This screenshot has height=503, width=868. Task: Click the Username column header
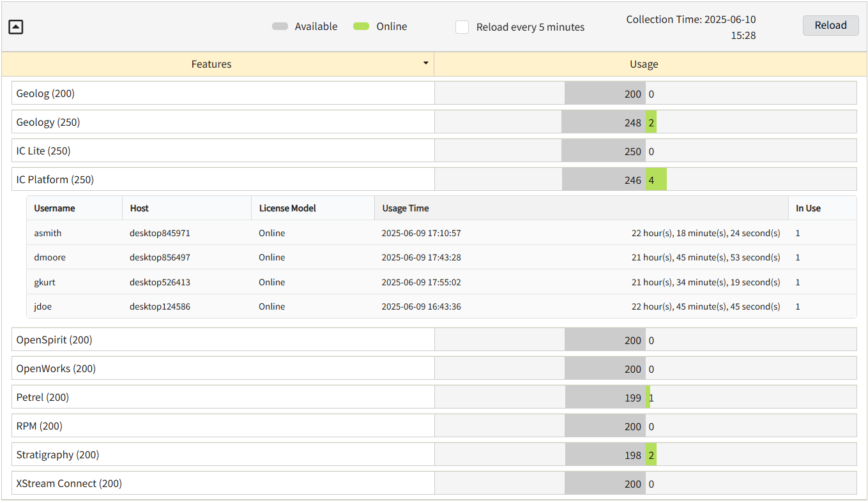point(56,208)
